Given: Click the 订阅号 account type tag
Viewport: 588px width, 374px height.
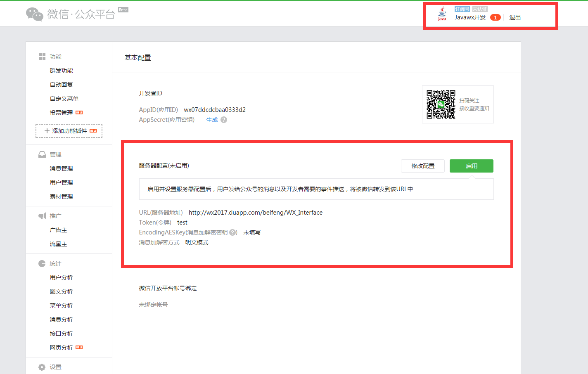Looking at the screenshot, I should (x=462, y=9).
